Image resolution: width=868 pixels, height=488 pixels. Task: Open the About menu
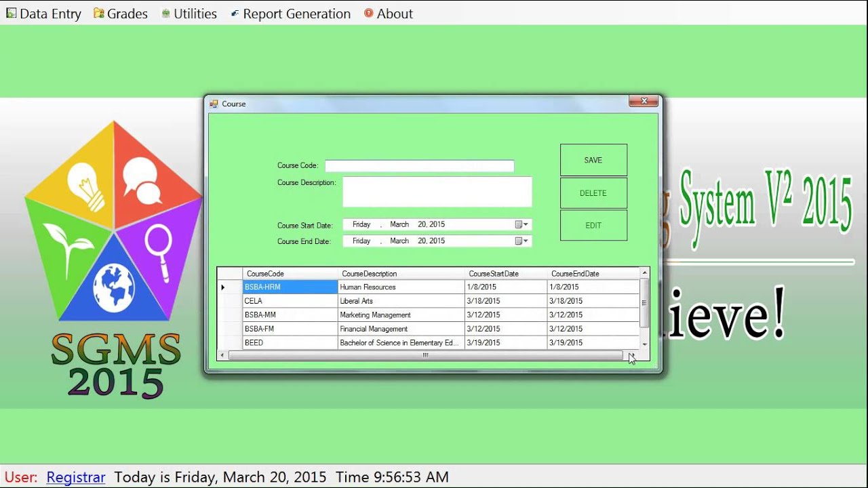click(x=389, y=14)
